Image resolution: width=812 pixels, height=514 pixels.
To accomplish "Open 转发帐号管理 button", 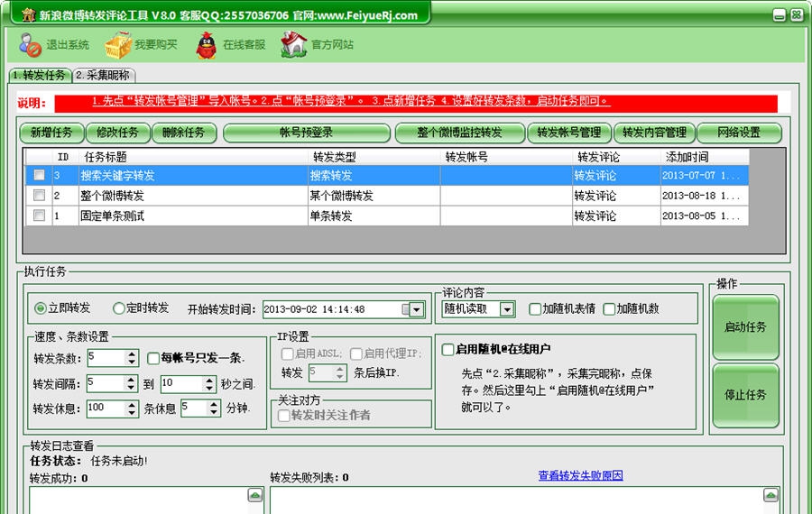I will [569, 133].
